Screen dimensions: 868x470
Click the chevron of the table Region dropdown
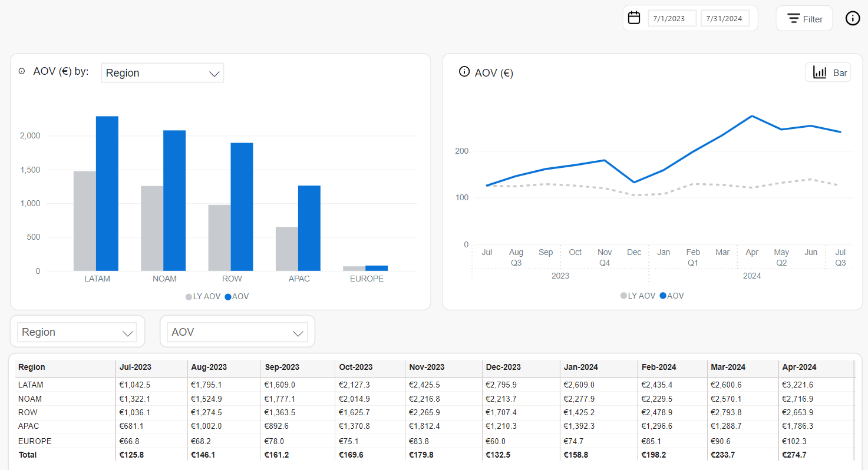pyautogui.click(x=127, y=333)
